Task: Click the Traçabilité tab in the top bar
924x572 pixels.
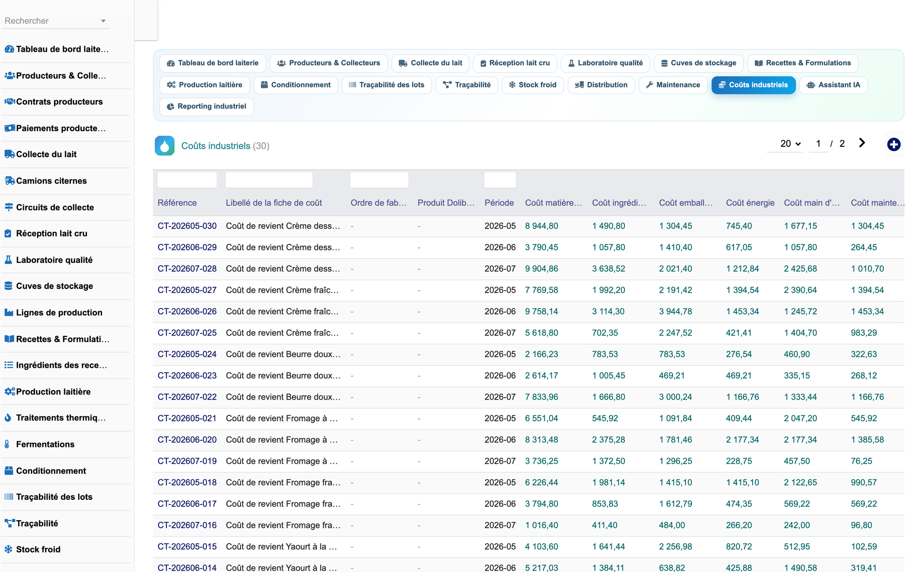Action: 467,85
